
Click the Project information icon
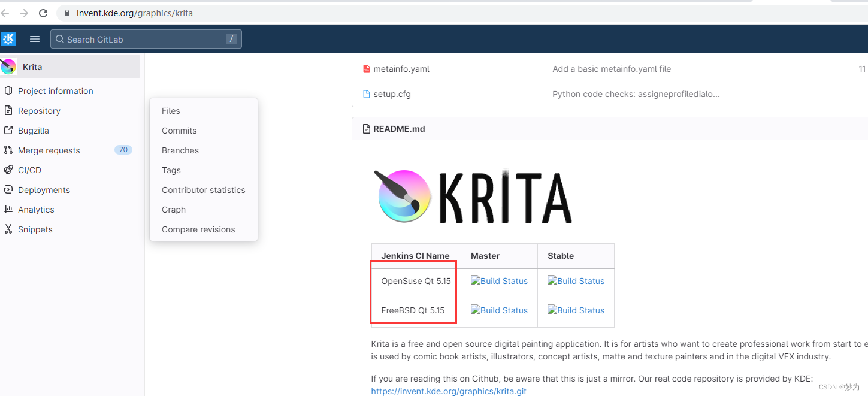coord(8,91)
